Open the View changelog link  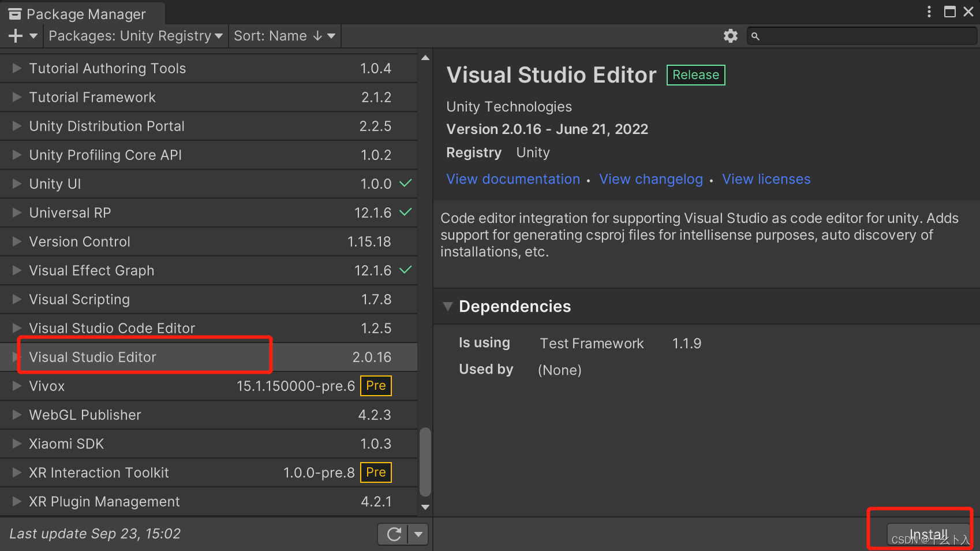coord(651,179)
